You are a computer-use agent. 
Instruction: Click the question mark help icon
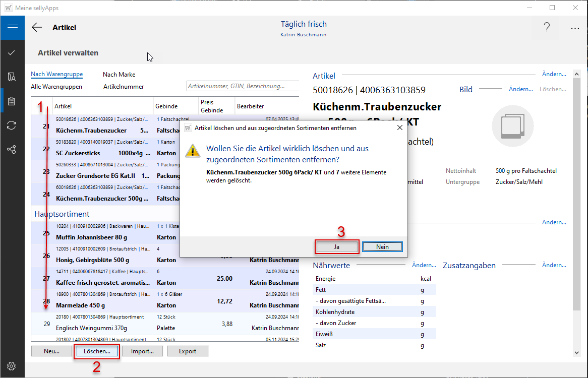(547, 28)
